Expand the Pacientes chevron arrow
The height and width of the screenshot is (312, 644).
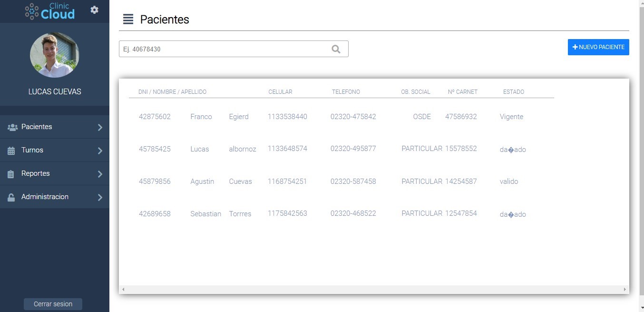point(100,127)
